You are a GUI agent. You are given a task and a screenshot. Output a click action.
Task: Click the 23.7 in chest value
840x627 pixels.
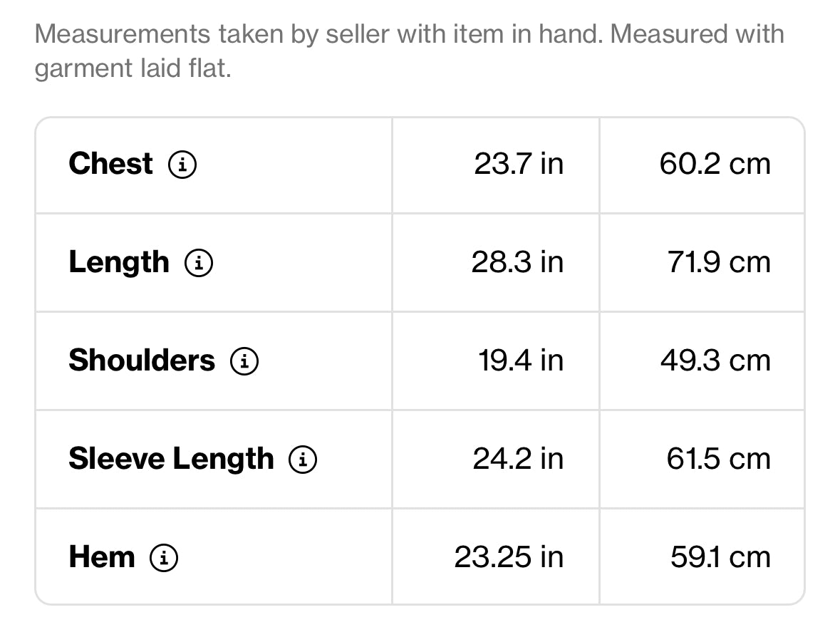[x=519, y=164]
